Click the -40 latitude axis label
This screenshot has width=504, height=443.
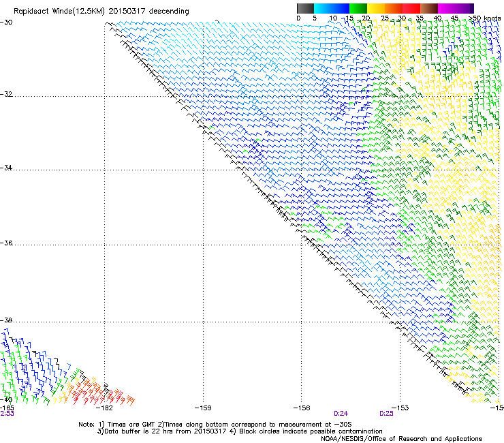[6, 399]
